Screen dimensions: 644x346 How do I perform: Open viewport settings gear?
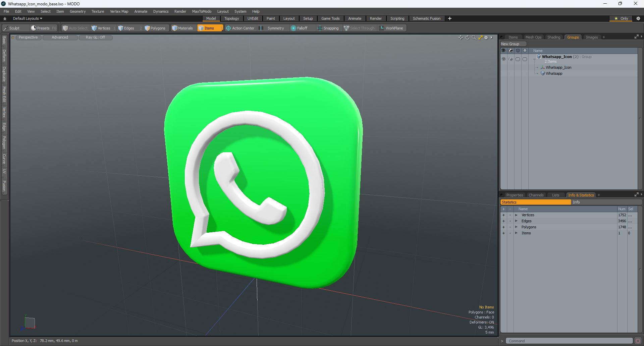[x=486, y=38]
